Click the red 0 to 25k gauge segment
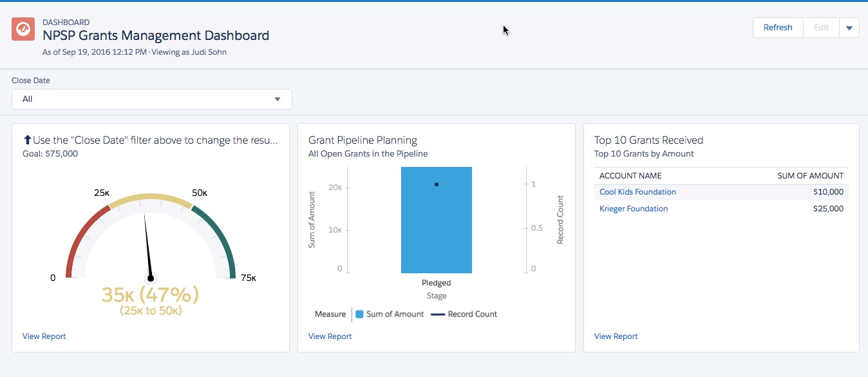Image resolution: width=868 pixels, height=377 pixels. tap(84, 238)
